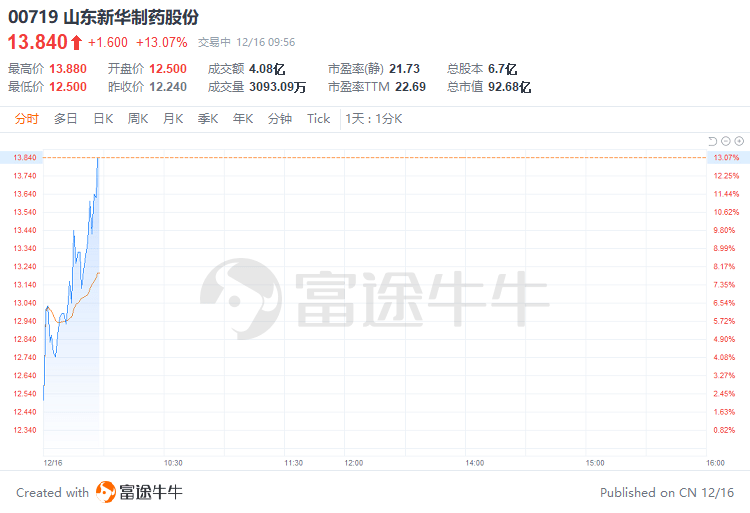Click the 1天 : 1分K period label

pyautogui.click(x=374, y=119)
